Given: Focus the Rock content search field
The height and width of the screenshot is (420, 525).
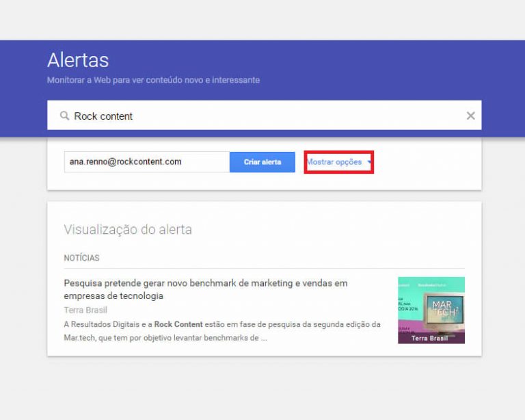Looking at the screenshot, I should click(264, 115).
